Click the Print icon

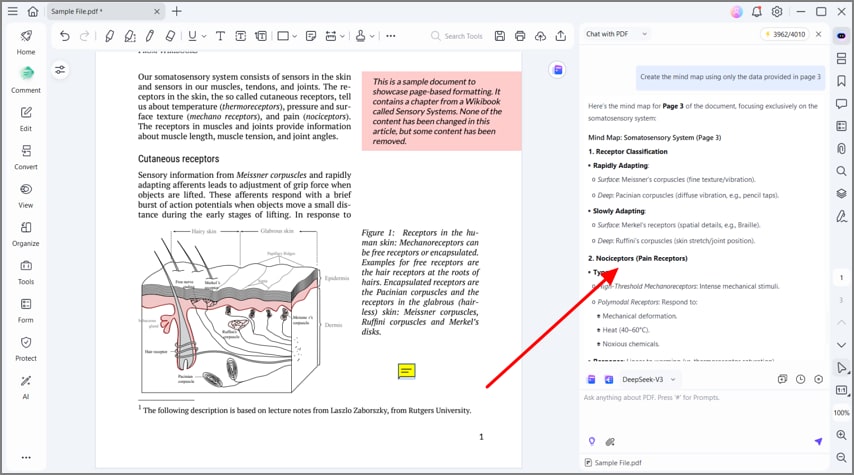pyautogui.click(x=520, y=36)
